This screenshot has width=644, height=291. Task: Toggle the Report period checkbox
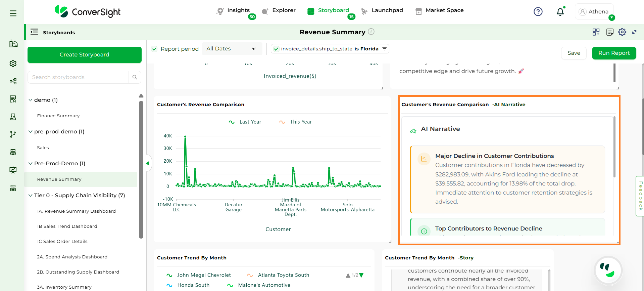(x=154, y=49)
